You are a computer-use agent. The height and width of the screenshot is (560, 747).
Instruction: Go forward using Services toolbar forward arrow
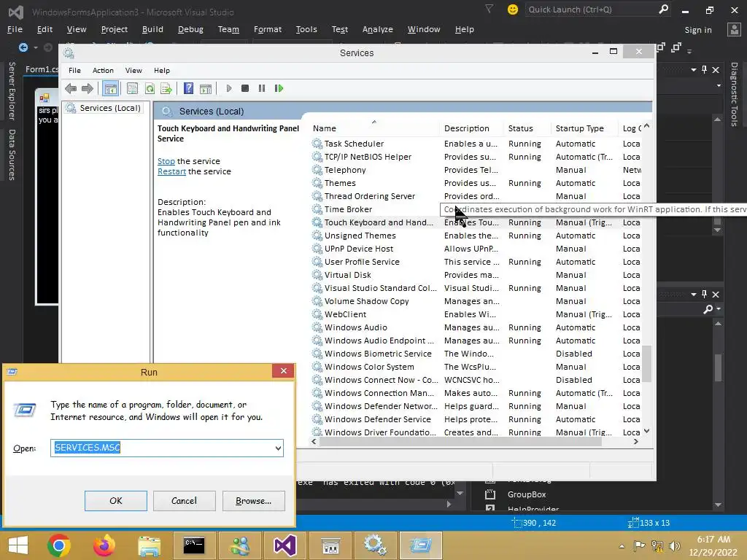pos(88,88)
